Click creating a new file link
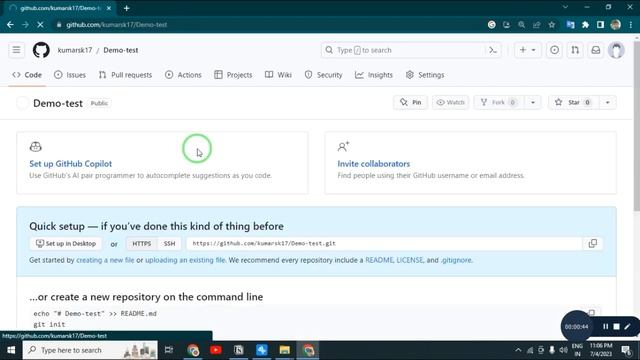Screen dimensions: 640x360 coord(105,260)
